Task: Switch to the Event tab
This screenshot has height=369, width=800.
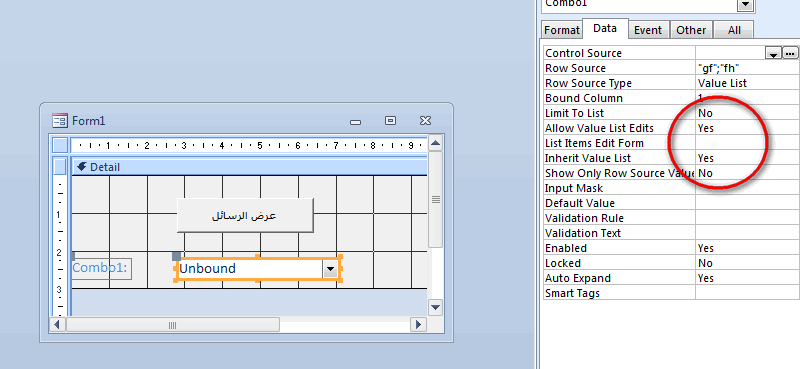Action: (648, 30)
